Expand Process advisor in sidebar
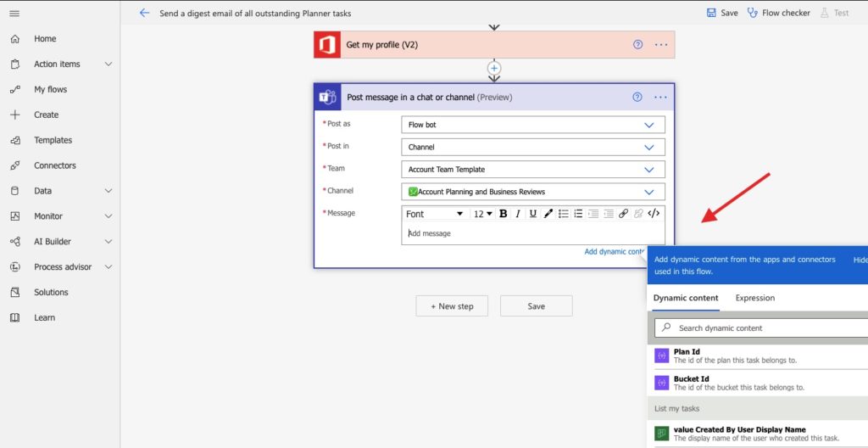The image size is (868, 448). coord(108,266)
